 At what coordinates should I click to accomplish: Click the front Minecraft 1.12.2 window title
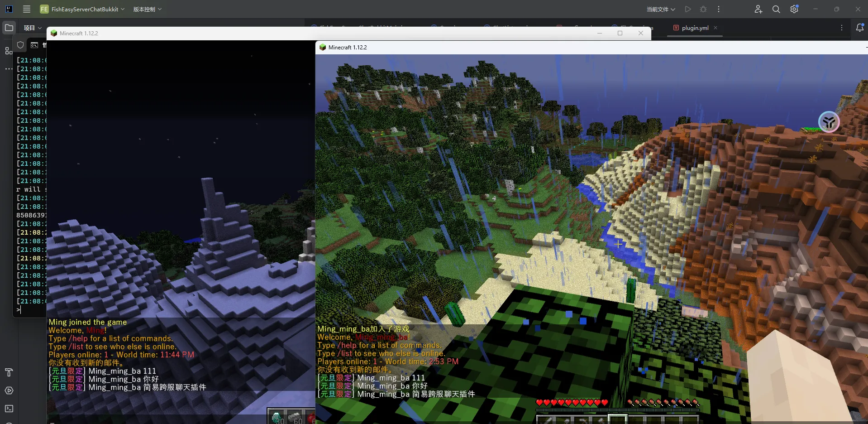[348, 47]
